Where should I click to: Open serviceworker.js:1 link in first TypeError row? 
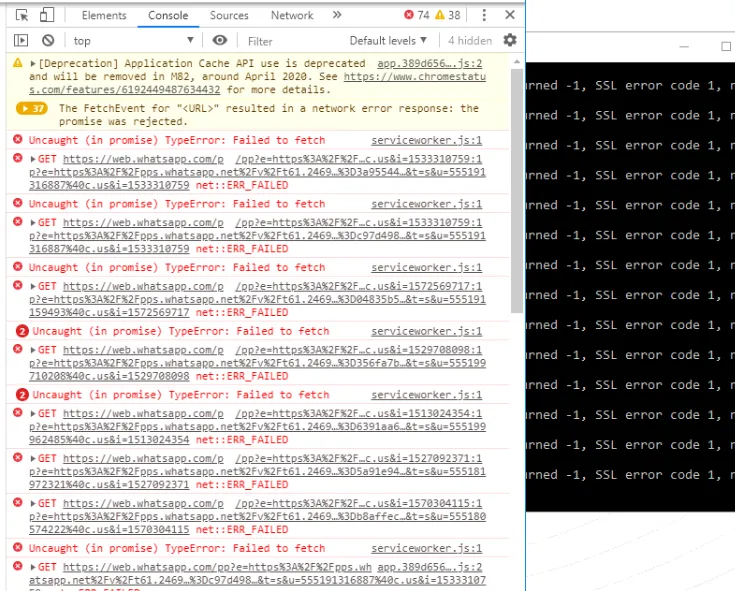(x=427, y=140)
